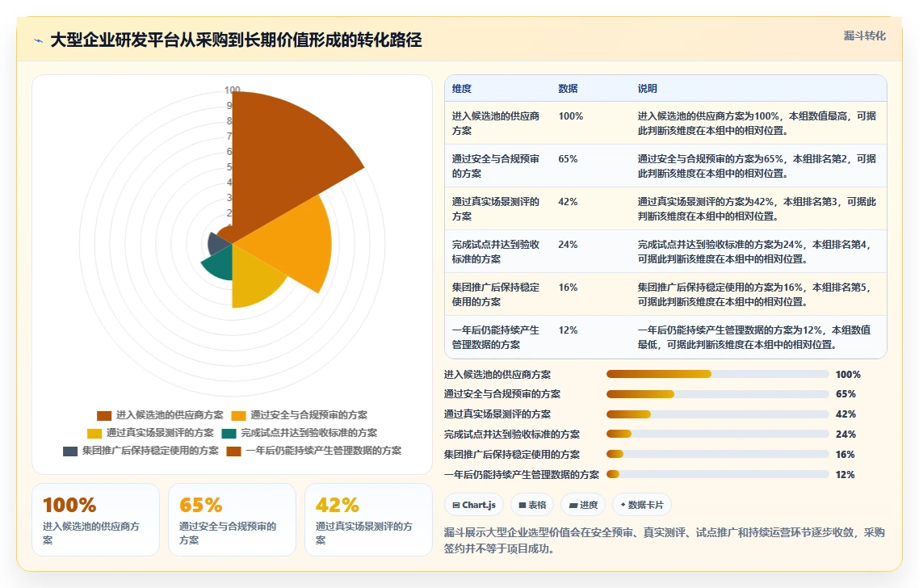Click the description stating 本组数值最低
Image resolution: width=919 pixels, height=588 pixels.
point(757,337)
